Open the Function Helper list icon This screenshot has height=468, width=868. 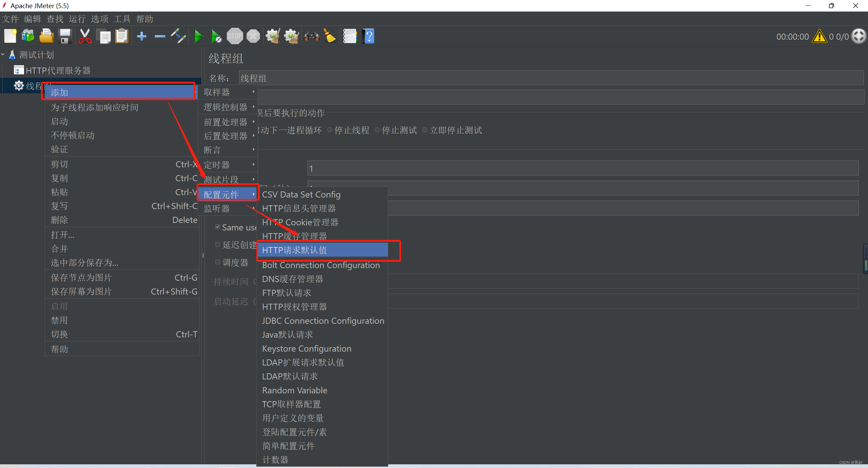350,36
